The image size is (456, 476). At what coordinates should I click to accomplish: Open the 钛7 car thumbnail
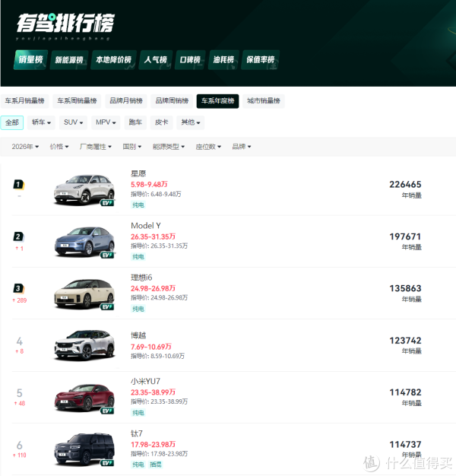[x=84, y=450]
